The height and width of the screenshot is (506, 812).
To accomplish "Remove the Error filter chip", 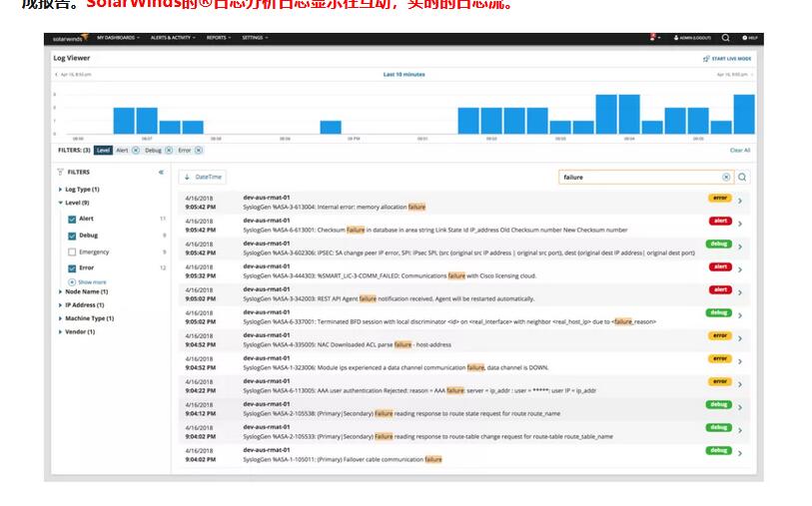I will point(198,150).
